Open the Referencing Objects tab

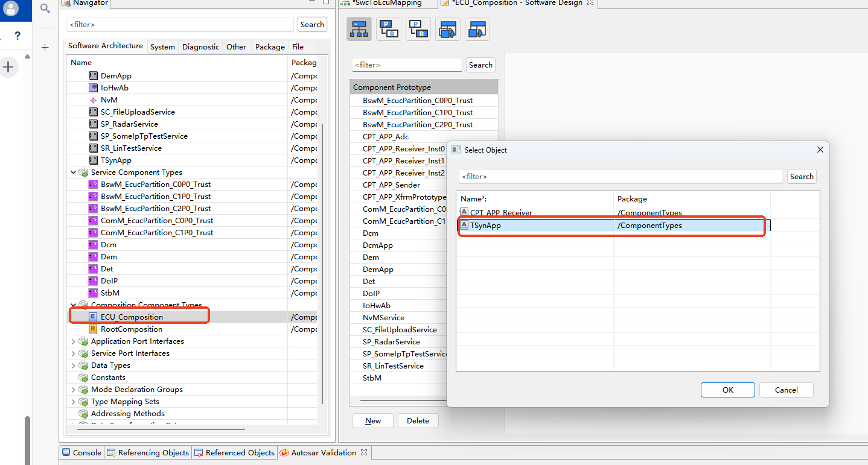click(x=148, y=452)
